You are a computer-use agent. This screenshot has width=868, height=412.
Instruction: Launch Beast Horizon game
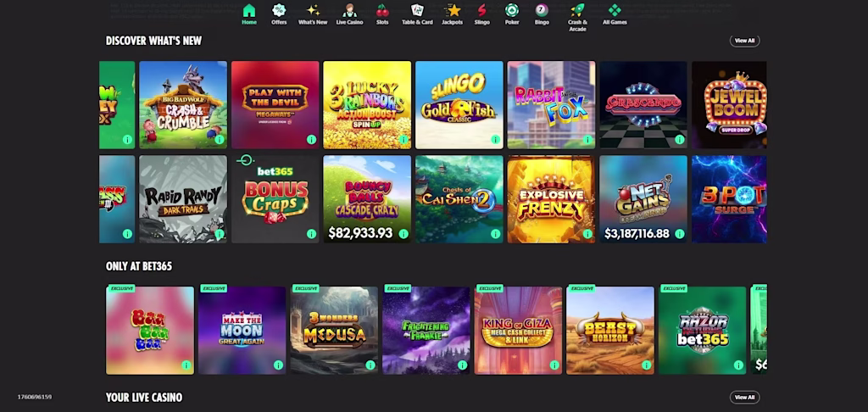pos(610,330)
